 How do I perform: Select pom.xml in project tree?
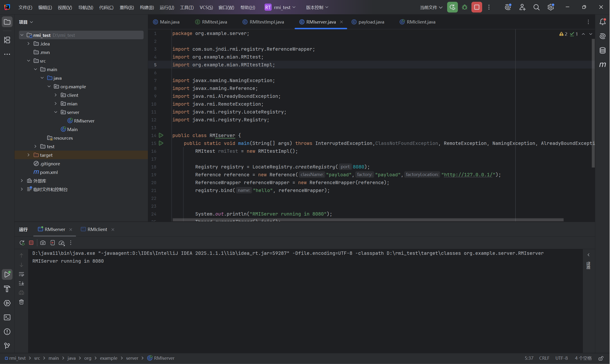[x=49, y=172]
